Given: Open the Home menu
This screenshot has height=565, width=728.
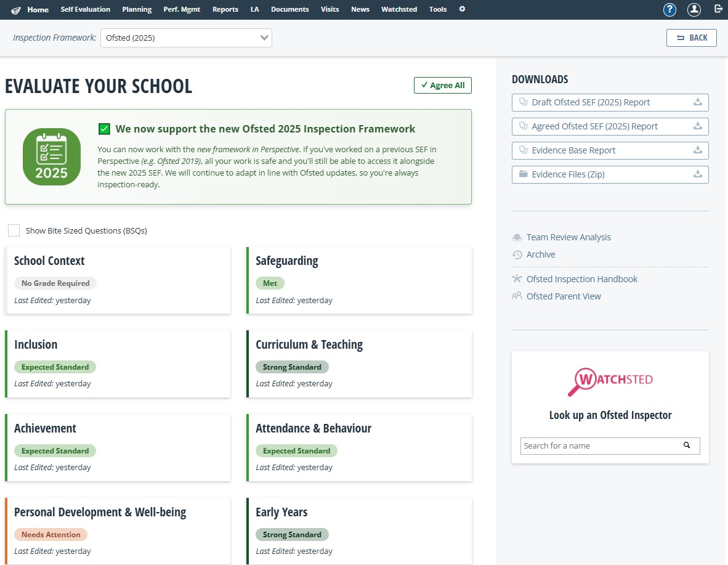Looking at the screenshot, I should [x=38, y=9].
